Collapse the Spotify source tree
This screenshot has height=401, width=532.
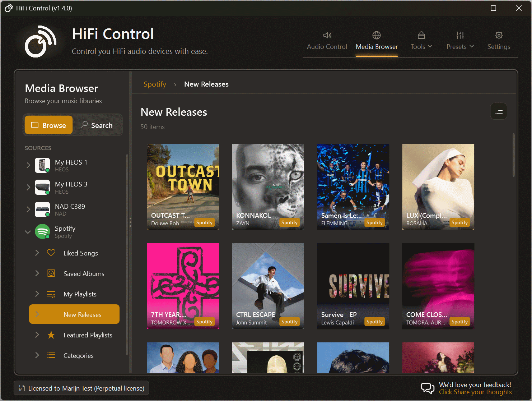[28, 231]
